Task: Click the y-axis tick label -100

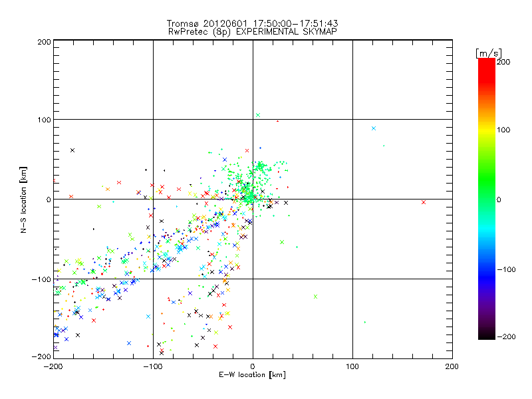Action: (x=41, y=279)
